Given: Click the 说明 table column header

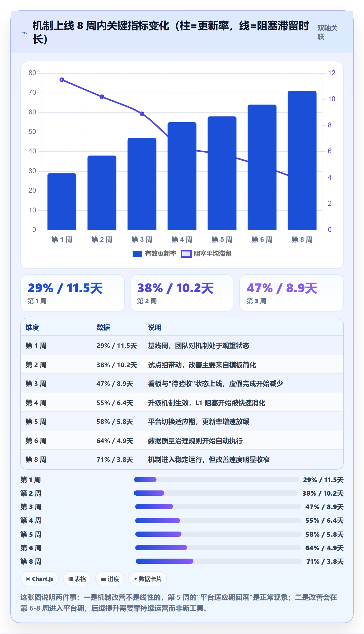Looking at the screenshot, I should [x=155, y=327].
